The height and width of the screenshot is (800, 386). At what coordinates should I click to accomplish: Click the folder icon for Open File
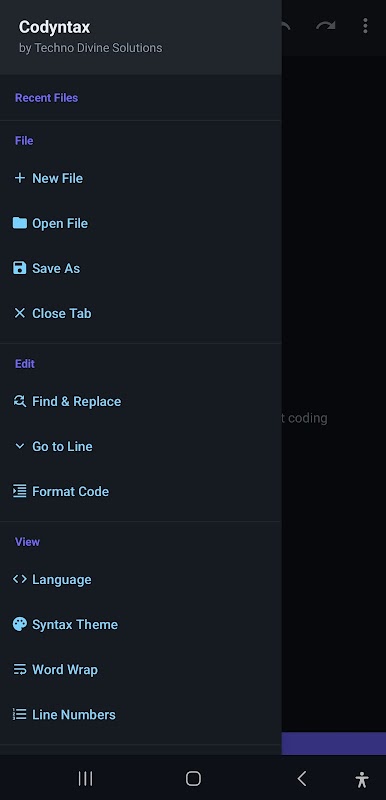tap(19, 223)
